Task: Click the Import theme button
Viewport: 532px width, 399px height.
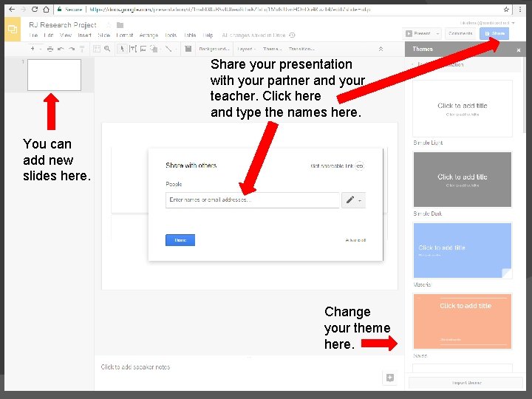Action: [x=465, y=383]
